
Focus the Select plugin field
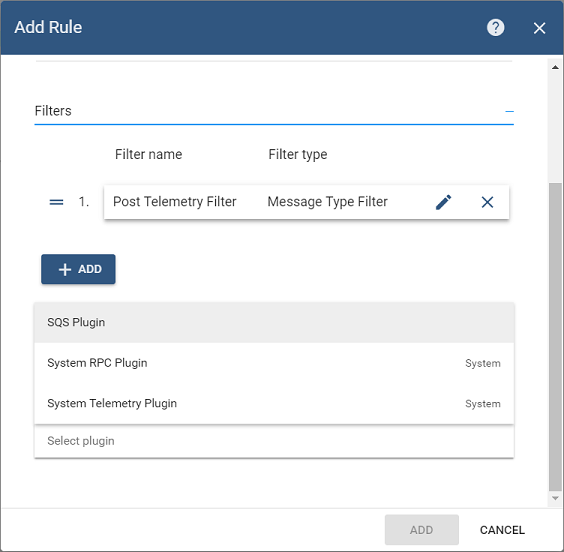pos(274,441)
